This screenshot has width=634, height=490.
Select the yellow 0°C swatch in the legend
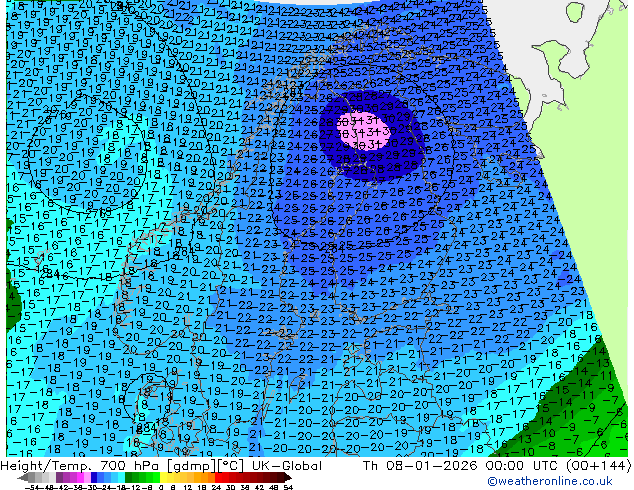(163, 477)
